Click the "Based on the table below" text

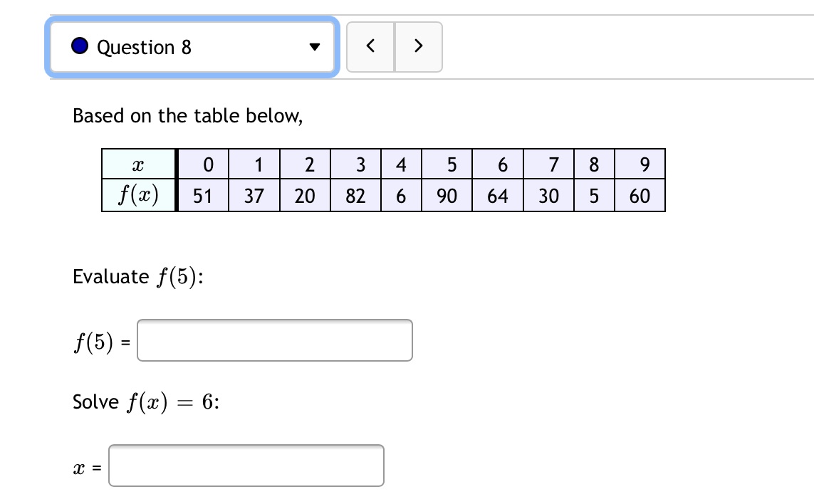(188, 115)
